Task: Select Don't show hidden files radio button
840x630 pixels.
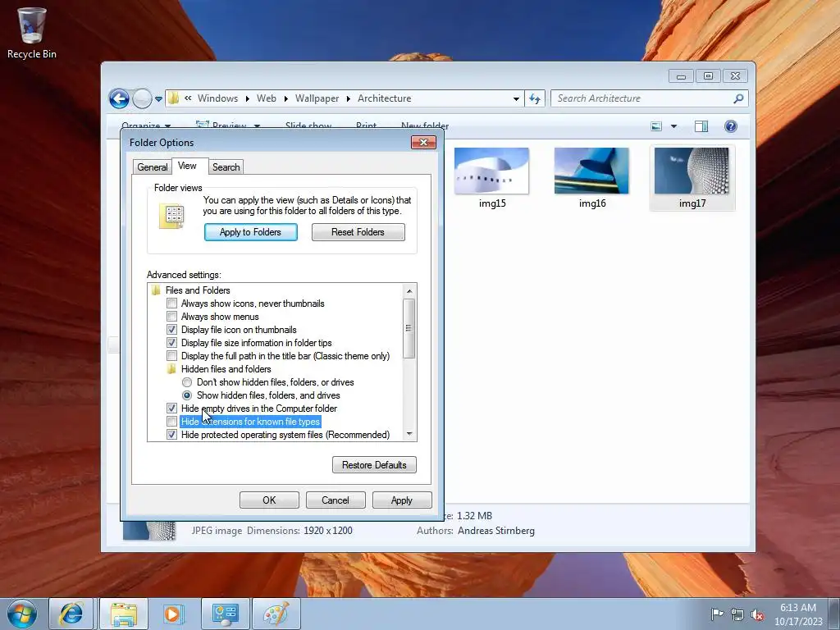Action: (x=187, y=382)
